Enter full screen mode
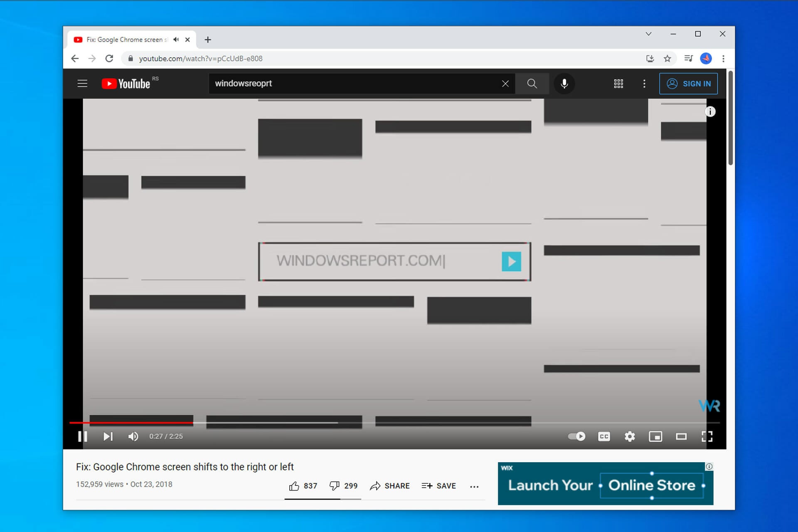This screenshot has height=532, width=798. pyautogui.click(x=707, y=436)
